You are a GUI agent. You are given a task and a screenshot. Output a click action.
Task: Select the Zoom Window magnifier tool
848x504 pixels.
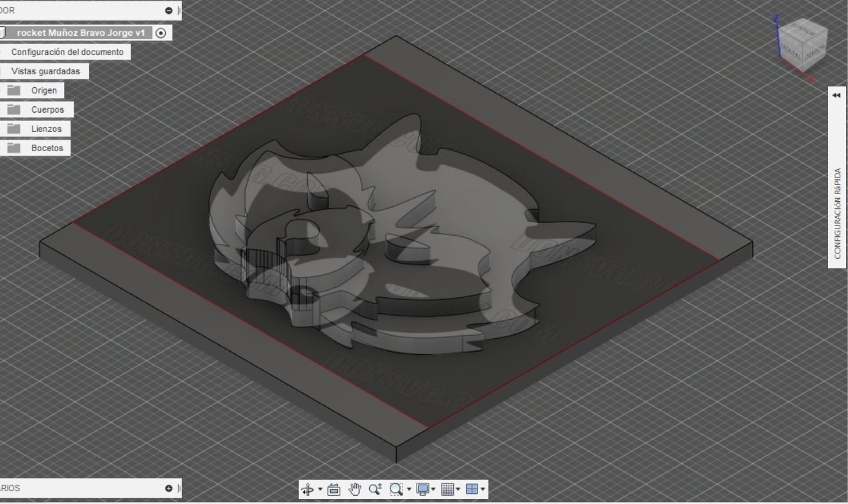coord(396,489)
